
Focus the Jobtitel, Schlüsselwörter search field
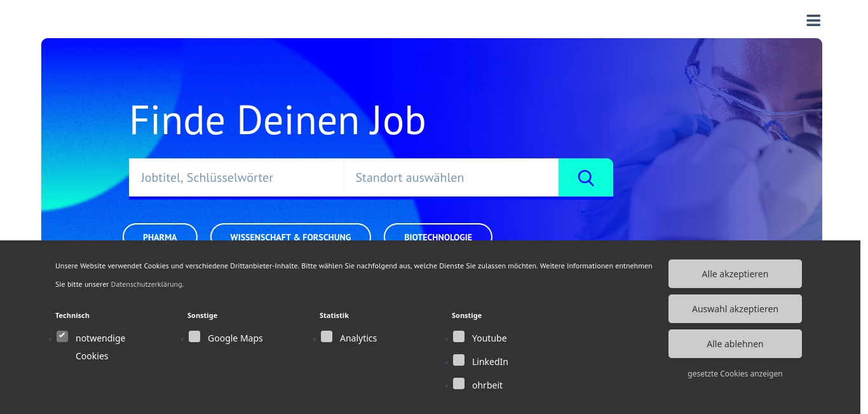coord(236,177)
